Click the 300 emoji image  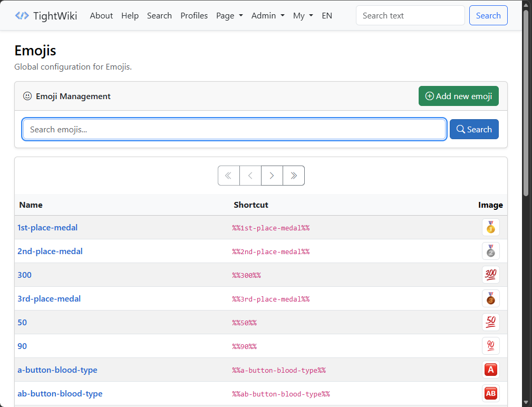[x=490, y=275]
